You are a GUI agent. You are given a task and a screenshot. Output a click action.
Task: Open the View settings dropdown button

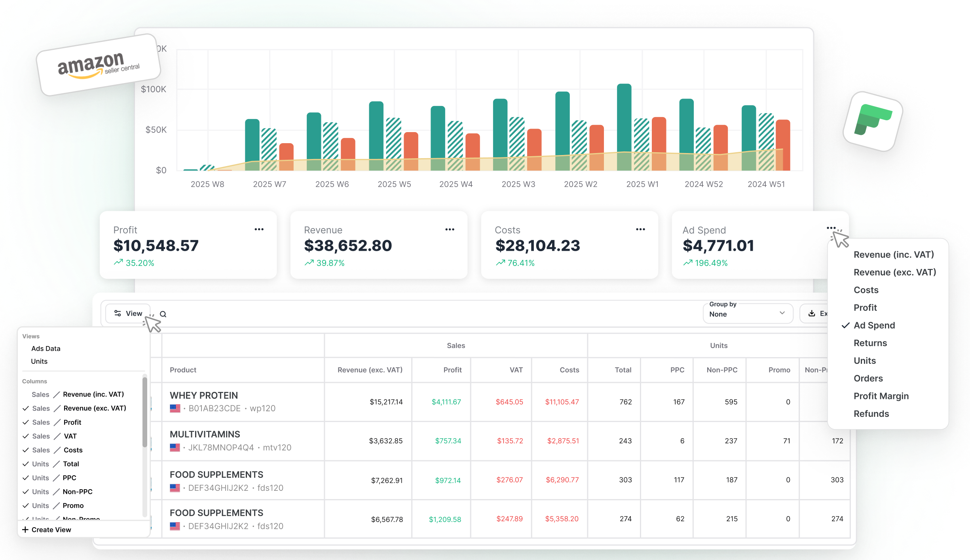[128, 314]
